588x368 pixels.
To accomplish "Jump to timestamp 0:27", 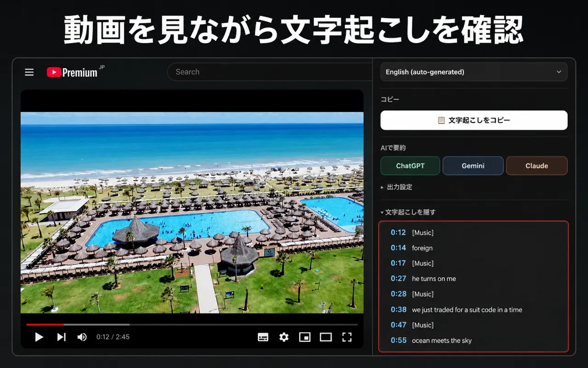I will [x=398, y=278].
